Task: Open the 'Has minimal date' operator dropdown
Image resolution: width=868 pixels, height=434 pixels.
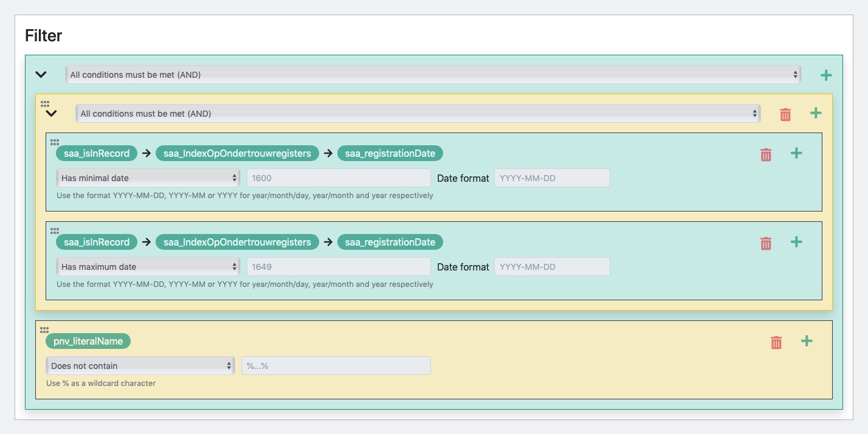Action: point(148,178)
